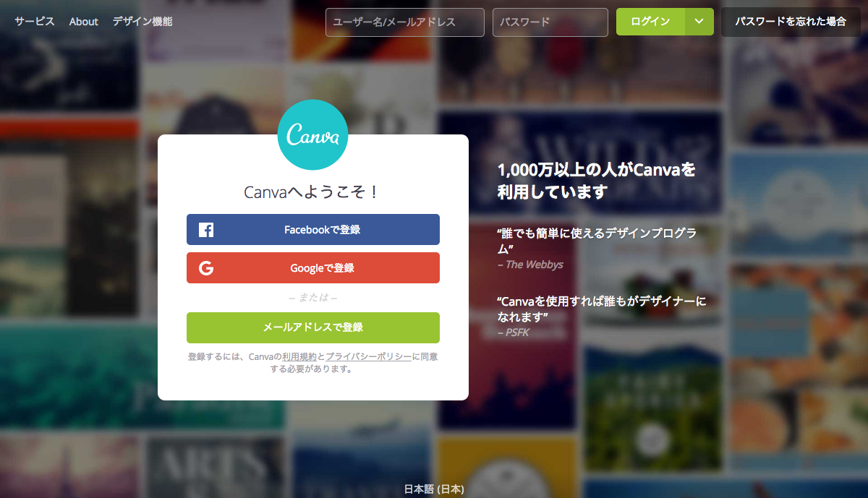Register with Googleで登録 button
The image size is (868, 498).
pyautogui.click(x=313, y=268)
